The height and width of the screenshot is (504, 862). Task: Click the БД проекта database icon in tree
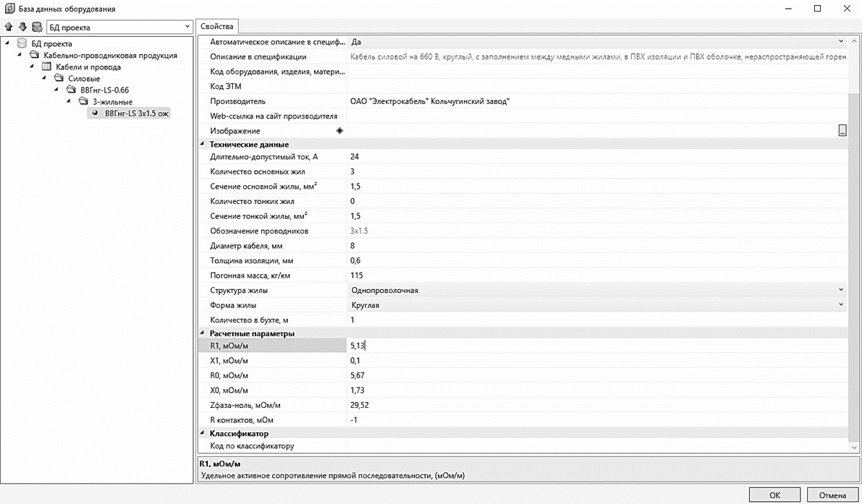point(22,44)
